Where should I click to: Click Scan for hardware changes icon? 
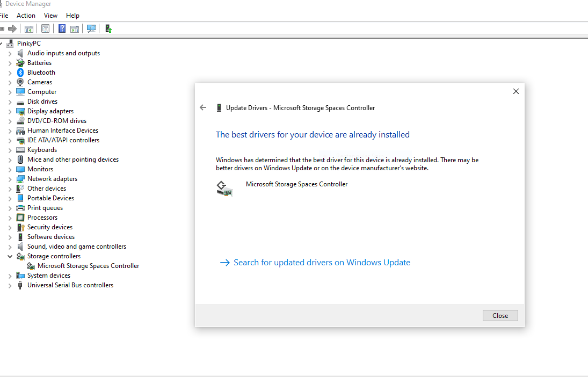point(91,28)
